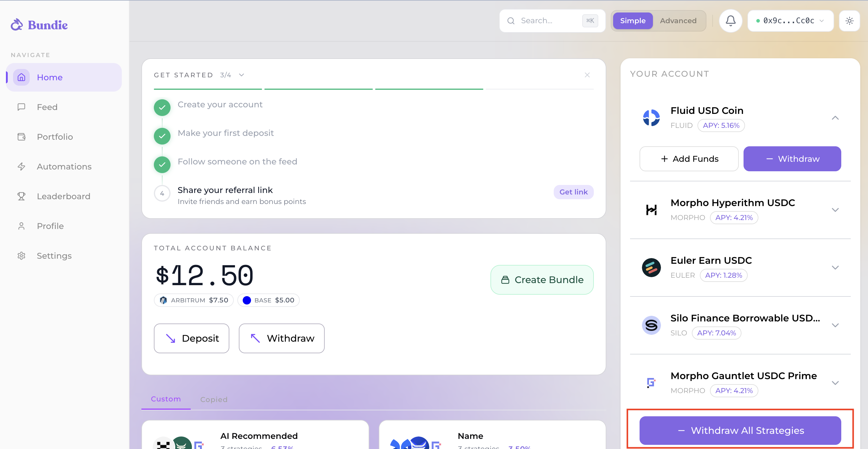This screenshot has width=868, height=449.
Task: Open Leaderboard page
Action: pos(64,196)
